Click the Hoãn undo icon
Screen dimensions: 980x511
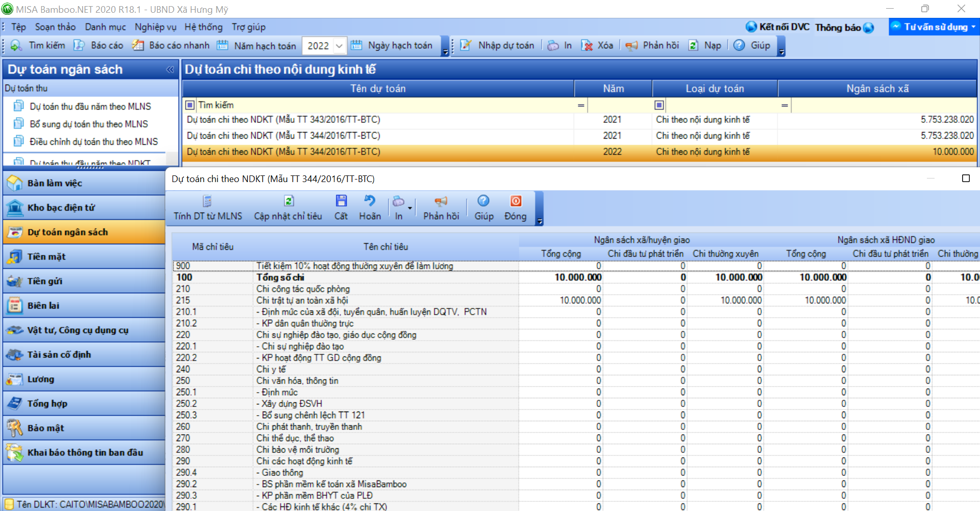pyautogui.click(x=370, y=201)
